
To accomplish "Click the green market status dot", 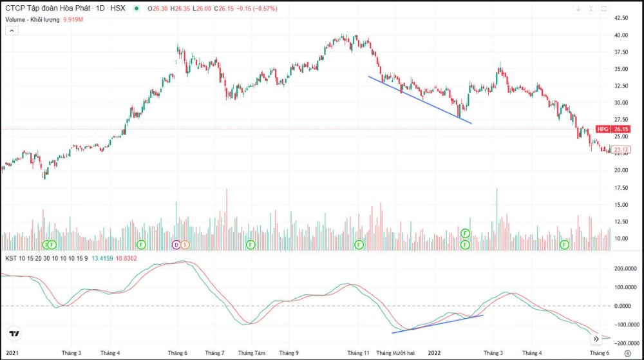I will [137, 9].
